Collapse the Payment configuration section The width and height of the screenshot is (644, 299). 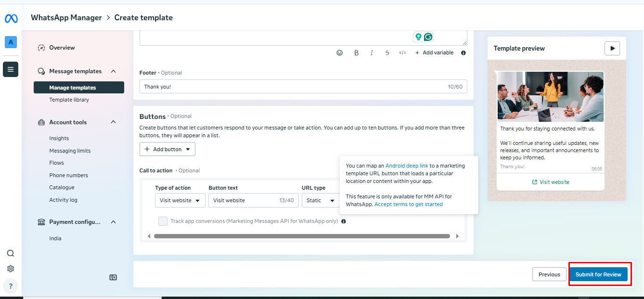click(114, 222)
